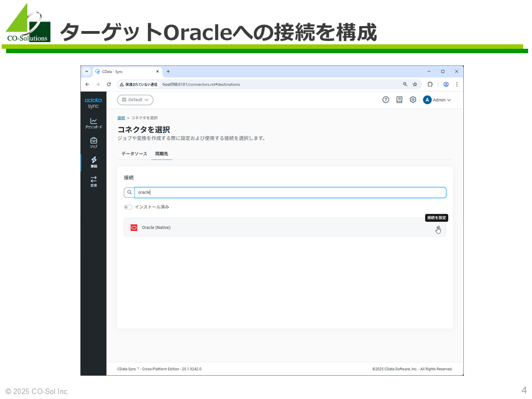Open the browser tab search chevron

86,71
